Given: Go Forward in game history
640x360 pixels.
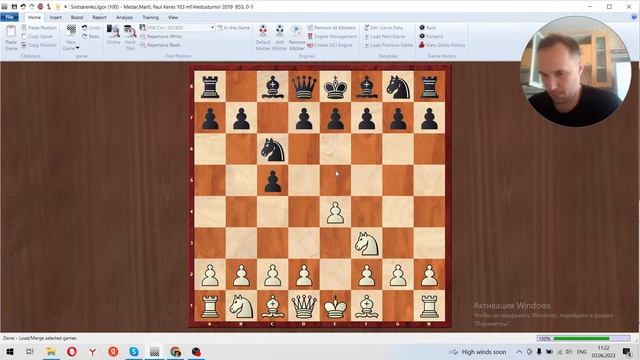Looking at the screenshot, I should [x=431, y=36].
